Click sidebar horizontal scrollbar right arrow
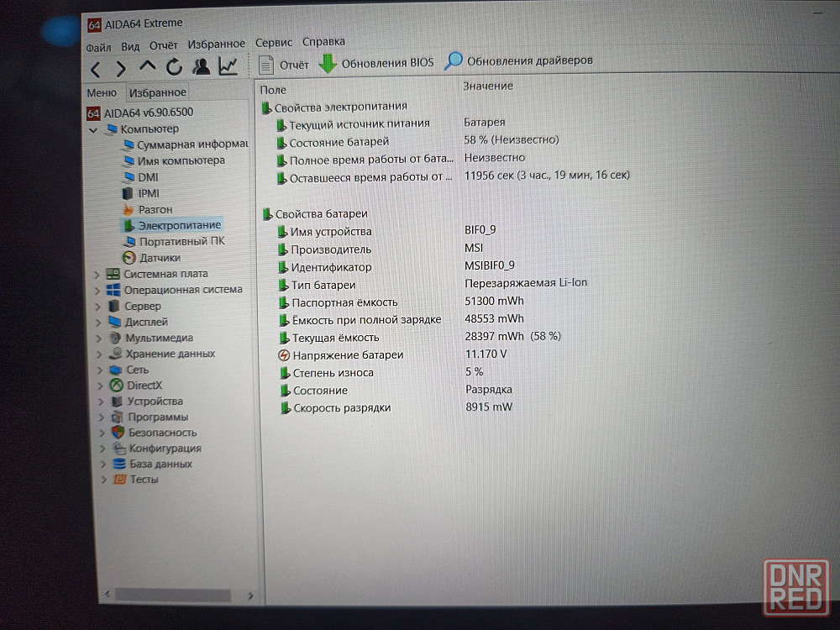Screen dimensions: 840x630 [x=250, y=596]
